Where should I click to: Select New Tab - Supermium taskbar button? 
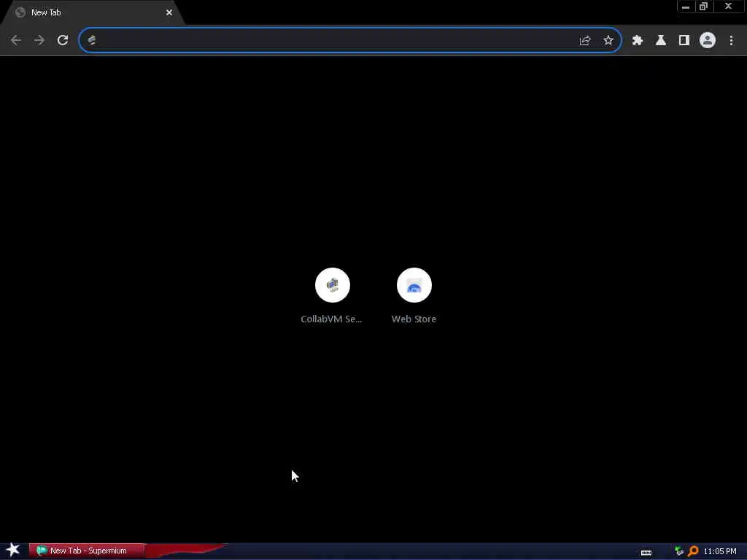(86, 551)
